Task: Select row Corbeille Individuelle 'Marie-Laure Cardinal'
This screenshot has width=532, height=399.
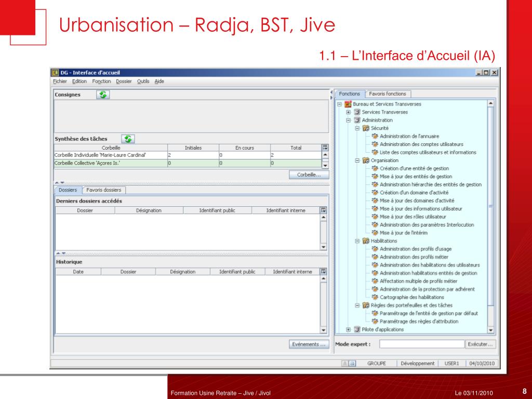Action: pos(188,155)
